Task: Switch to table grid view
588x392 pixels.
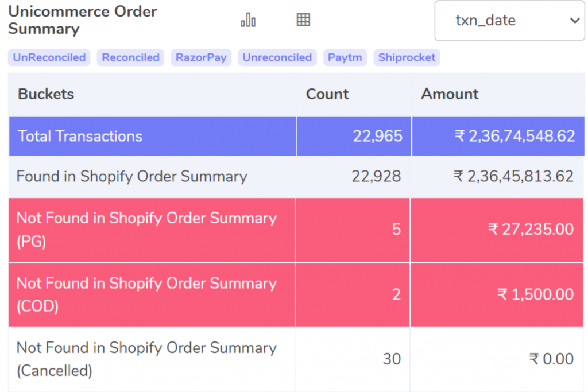Action: point(303,20)
